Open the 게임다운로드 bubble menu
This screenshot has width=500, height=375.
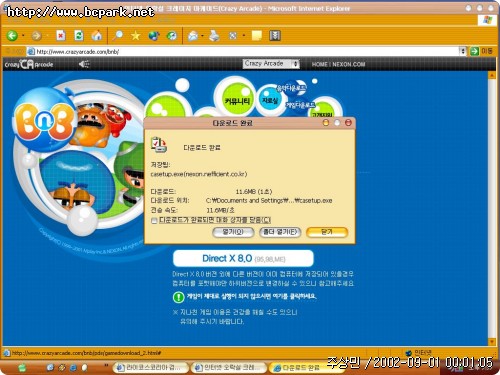(300, 105)
